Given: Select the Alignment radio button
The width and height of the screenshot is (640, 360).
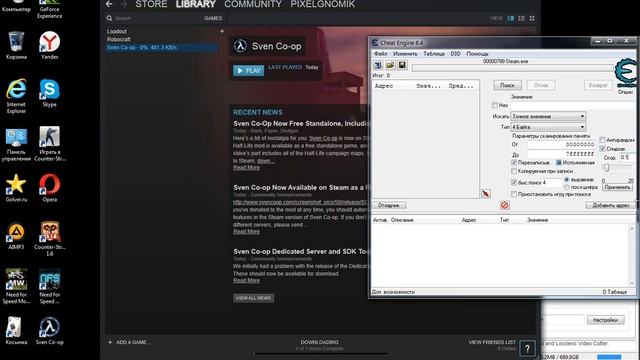Looking at the screenshot, I should click(567, 180).
